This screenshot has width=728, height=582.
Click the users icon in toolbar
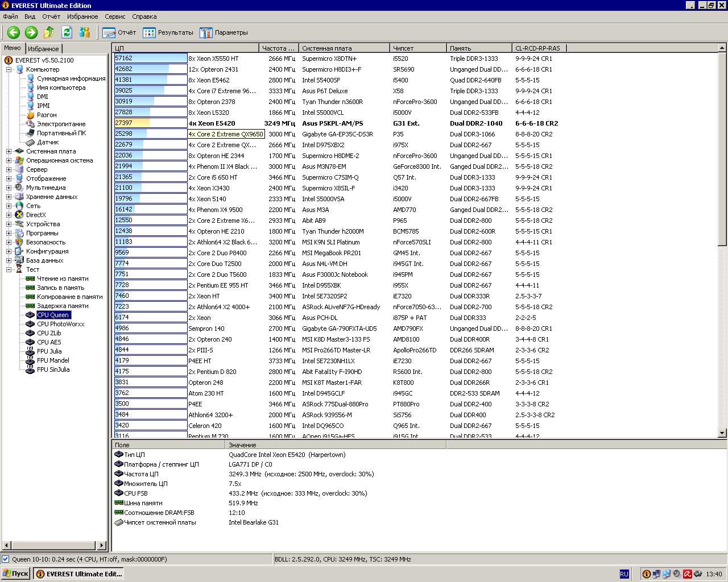[x=85, y=32]
